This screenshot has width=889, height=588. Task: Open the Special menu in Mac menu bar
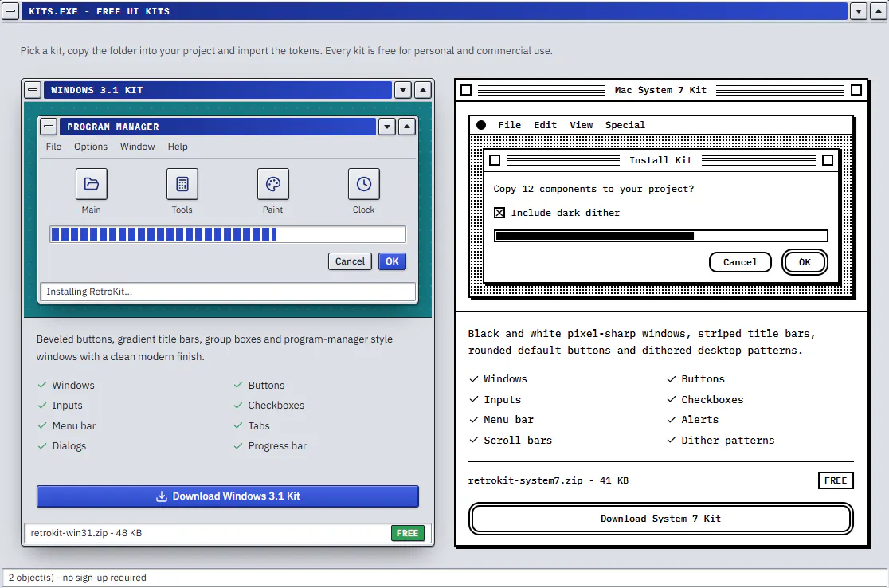click(x=625, y=125)
